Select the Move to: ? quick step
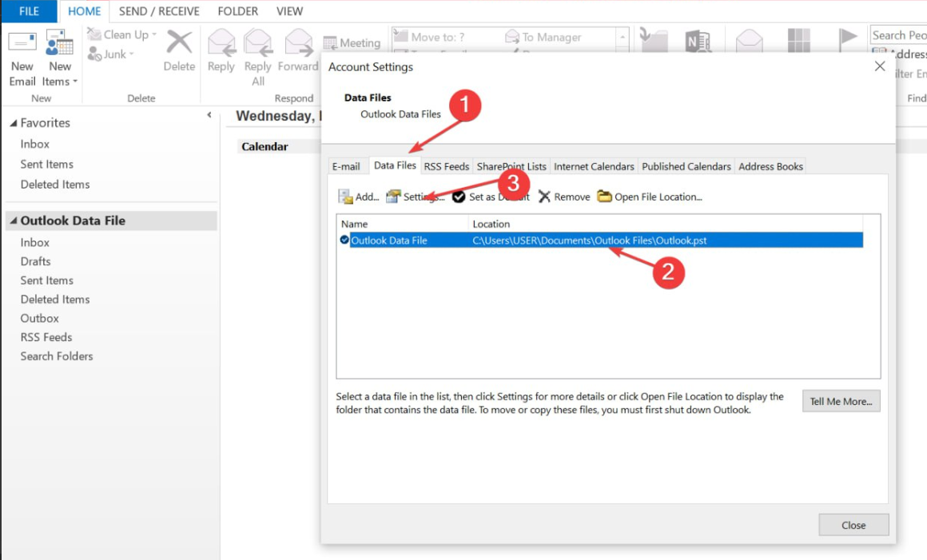Viewport: 927px width, 560px height. point(430,38)
